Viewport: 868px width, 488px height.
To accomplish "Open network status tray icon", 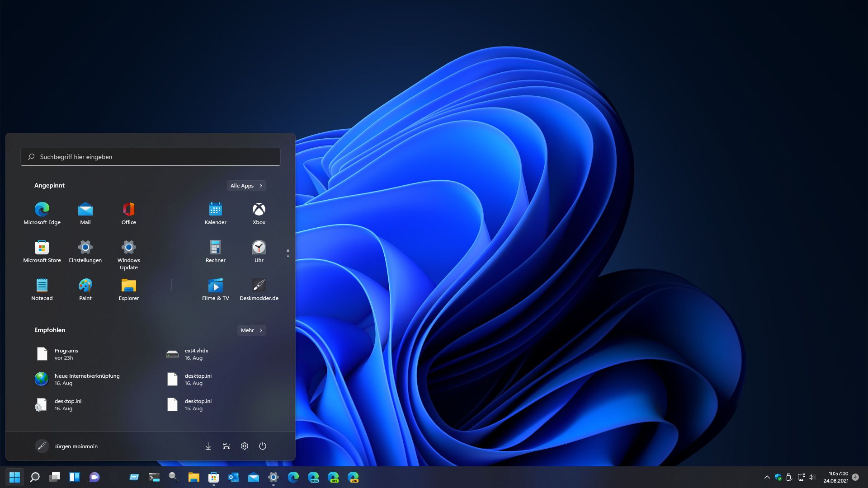I will coord(801,477).
